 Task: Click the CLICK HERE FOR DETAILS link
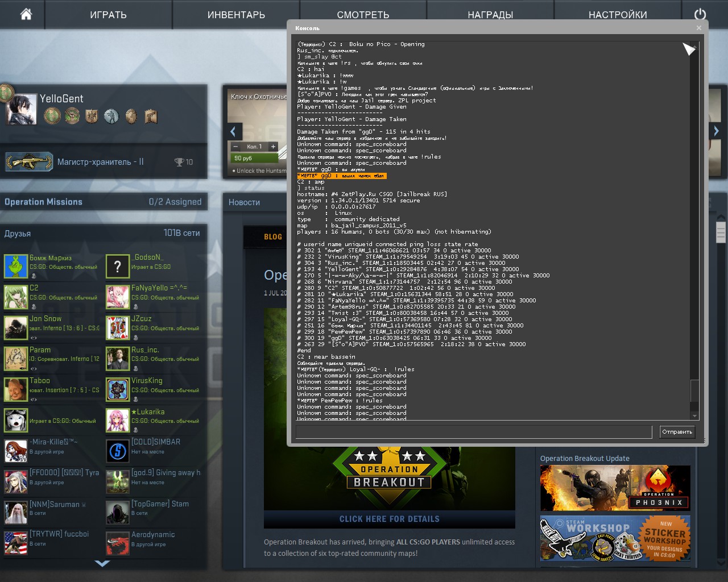tap(390, 519)
